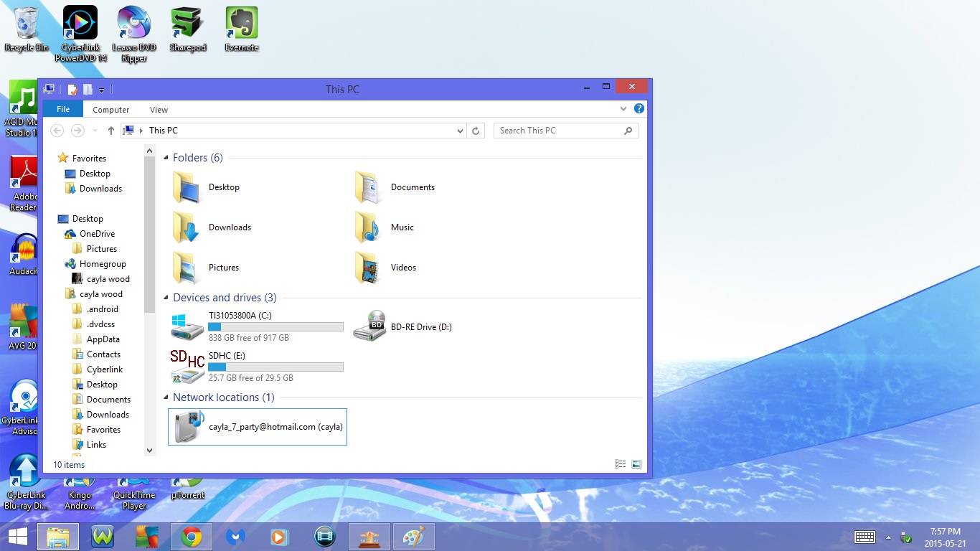The image size is (980, 551).
Task: Switch to large thumbnails view in the status bar
Action: pos(636,464)
